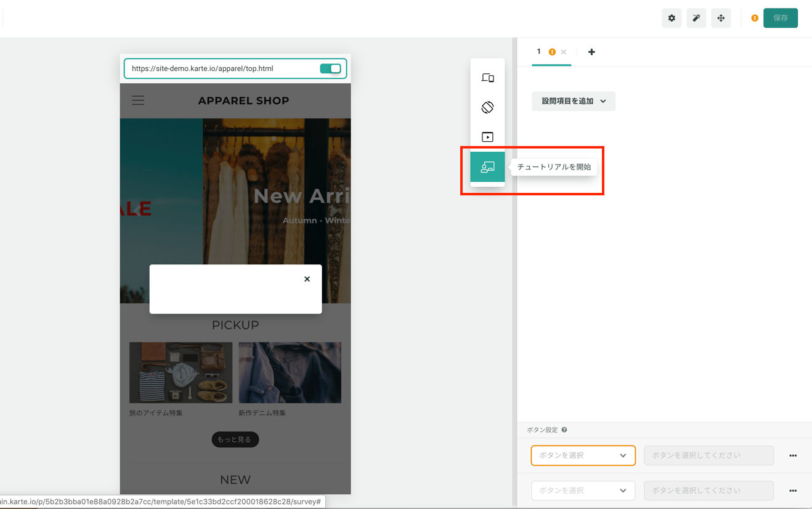
Task: Save with the 保存 button
Action: tap(781, 18)
